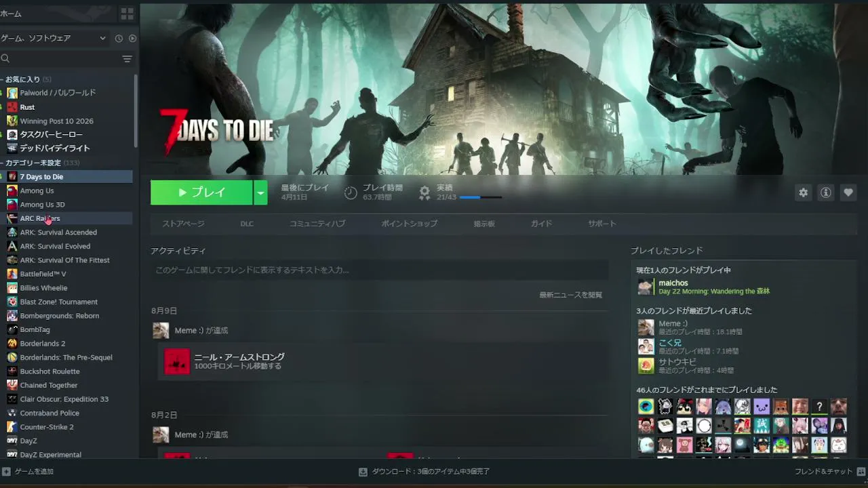Toggle the favorite heart icon
Viewport: 868px width, 488px height.
click(x=848, y=192)
